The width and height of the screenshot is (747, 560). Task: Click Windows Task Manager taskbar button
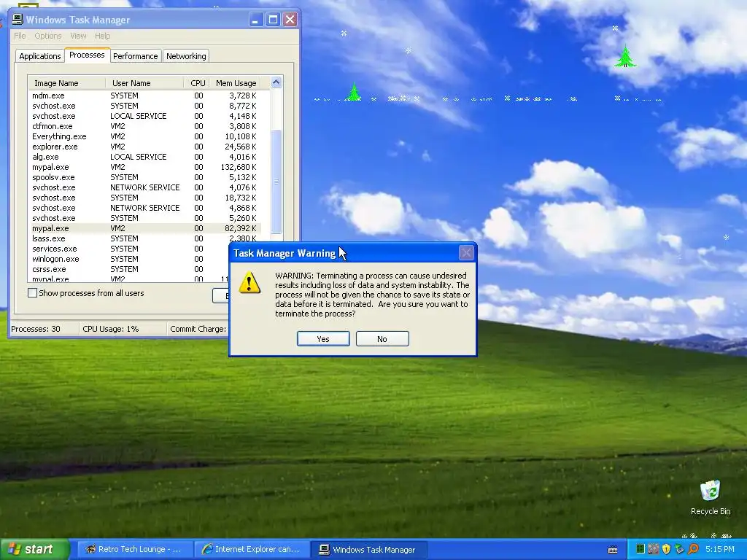[x=368, y=549]
